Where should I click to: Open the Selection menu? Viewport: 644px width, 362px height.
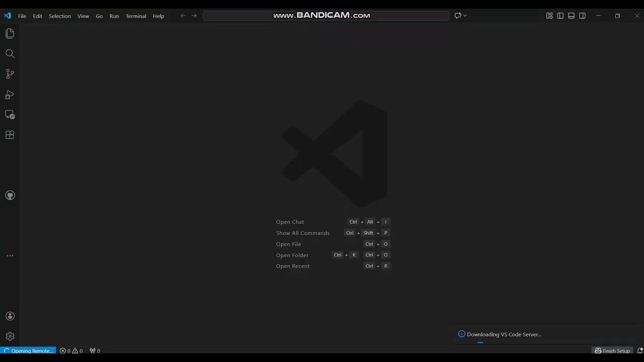point(60,16)
